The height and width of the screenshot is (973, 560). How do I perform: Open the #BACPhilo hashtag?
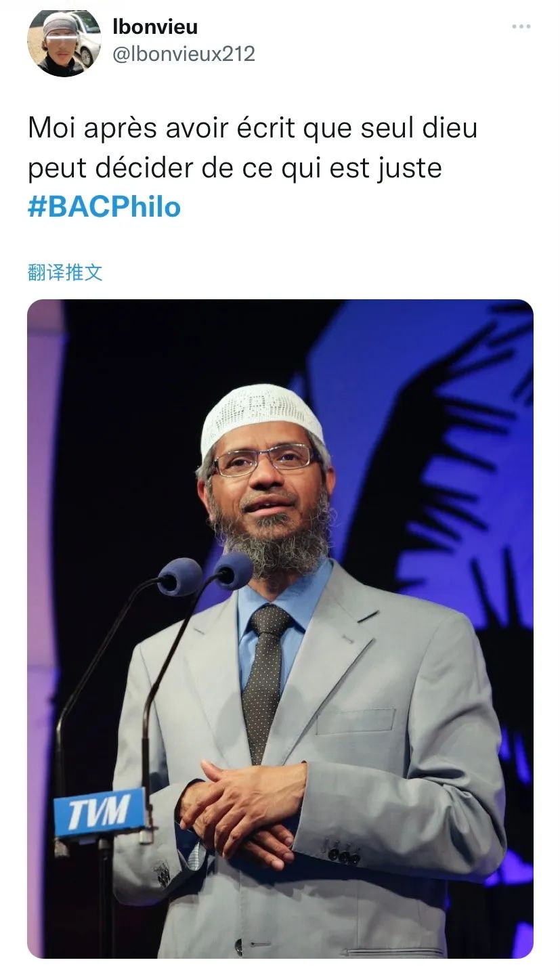[104, 207]
